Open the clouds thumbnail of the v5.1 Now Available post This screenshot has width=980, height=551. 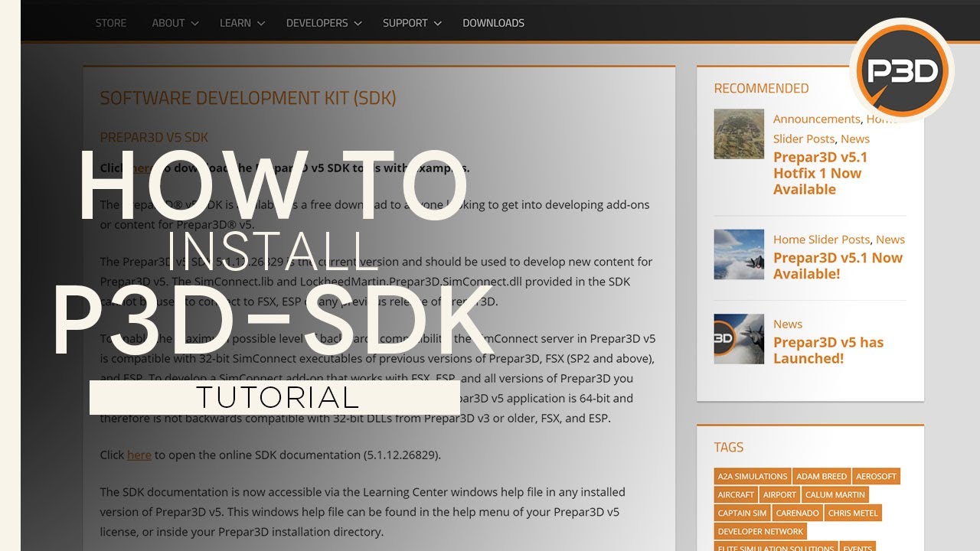click(739, 254)
